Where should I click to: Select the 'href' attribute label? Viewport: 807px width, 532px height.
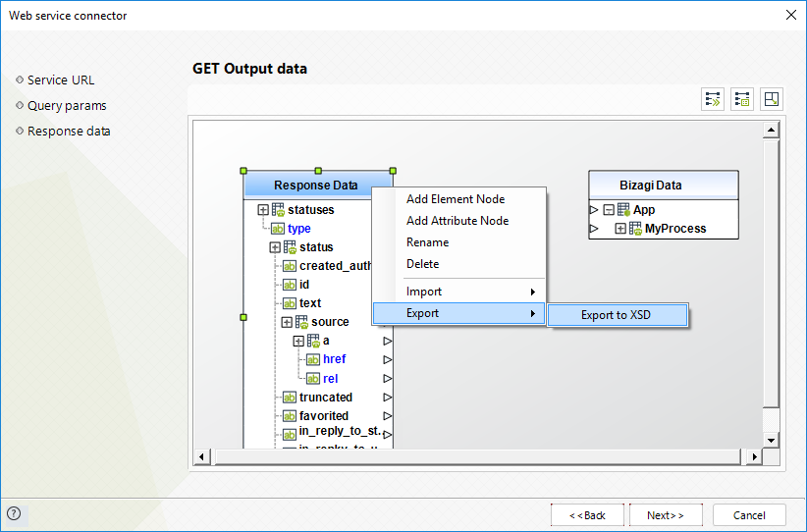pyautogui.click(x=335, y=359)
